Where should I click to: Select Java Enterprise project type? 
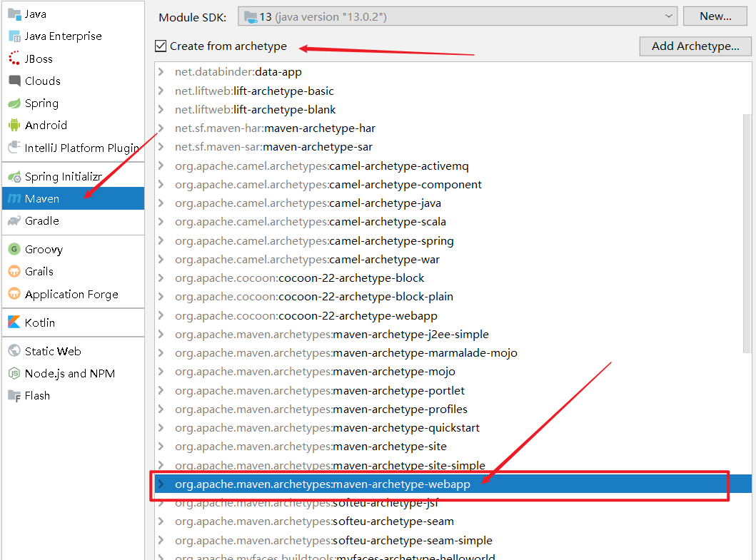(x=74, y=36)
